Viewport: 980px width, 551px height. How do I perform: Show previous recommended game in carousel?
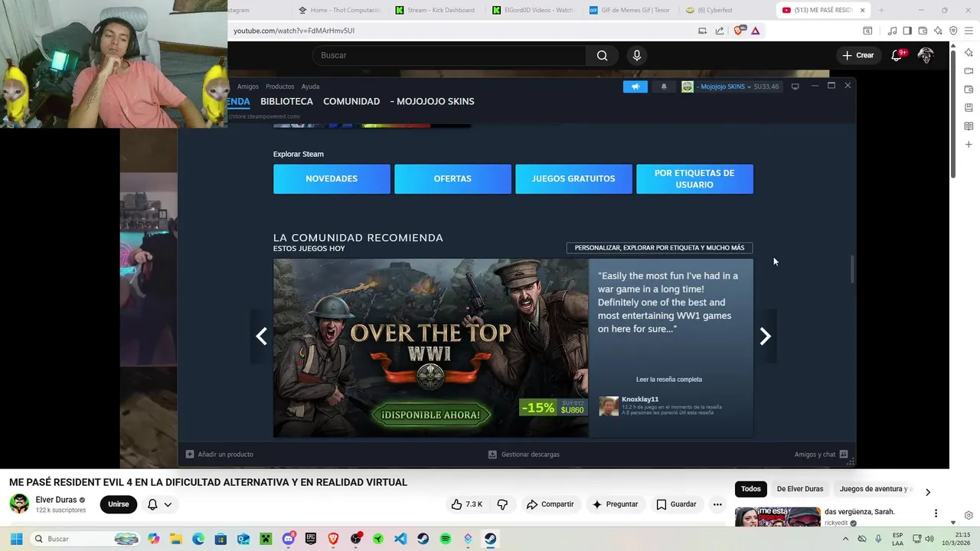[261, 337]
